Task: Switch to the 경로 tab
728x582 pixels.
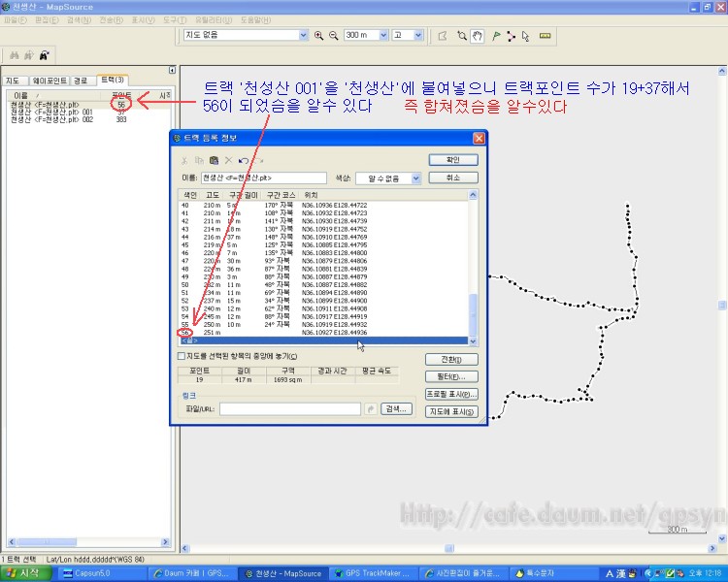Action: pos(82,81)
